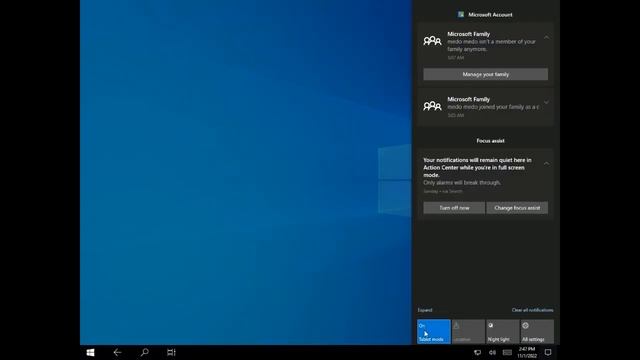Image resolution: width=640 pixels, height=360 pixels.
Task: Open Task View in the taskbar
Action: [x=171, y=352]
